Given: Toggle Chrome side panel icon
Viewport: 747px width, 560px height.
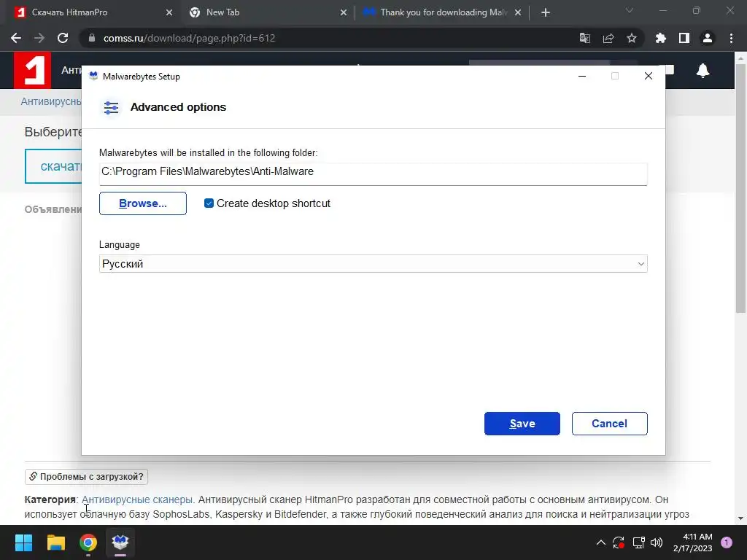Looking at the screenshot, I should (x=684, y=38).
